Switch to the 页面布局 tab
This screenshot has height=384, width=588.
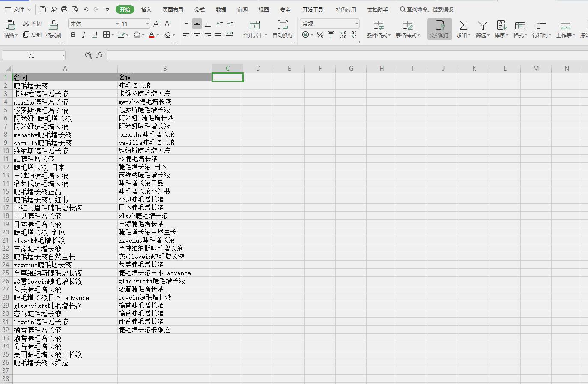coord(173,9)
